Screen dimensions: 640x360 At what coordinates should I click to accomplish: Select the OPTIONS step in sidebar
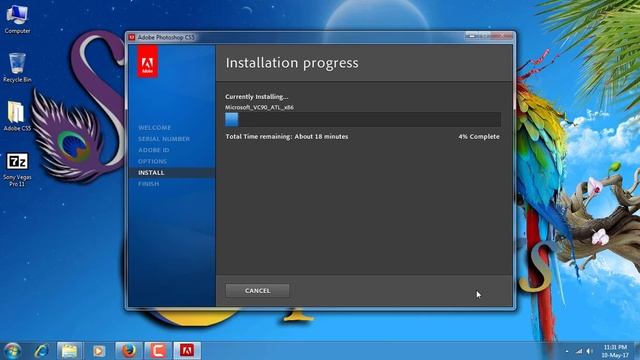tap(152, 161)
